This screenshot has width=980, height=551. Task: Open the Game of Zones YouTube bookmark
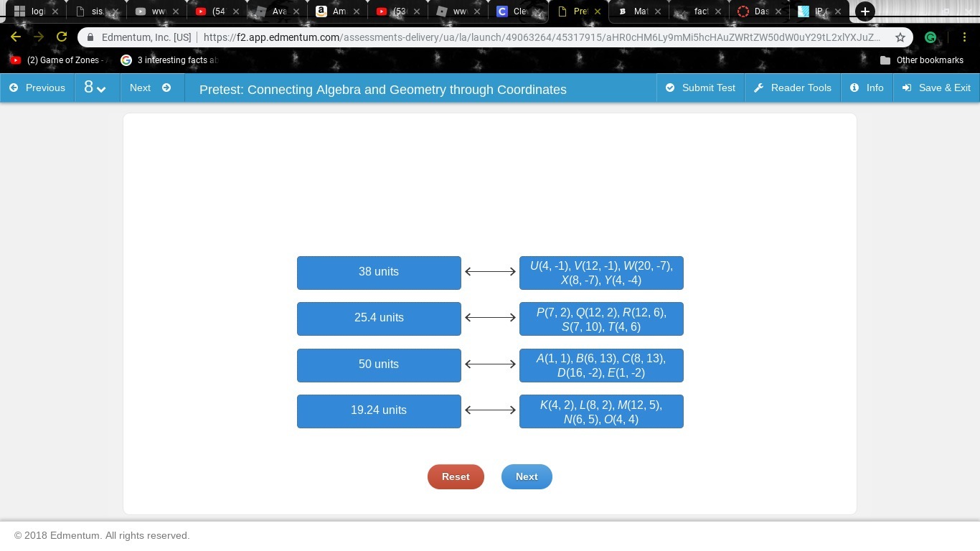pyautogui.click(x=60, y=60)
